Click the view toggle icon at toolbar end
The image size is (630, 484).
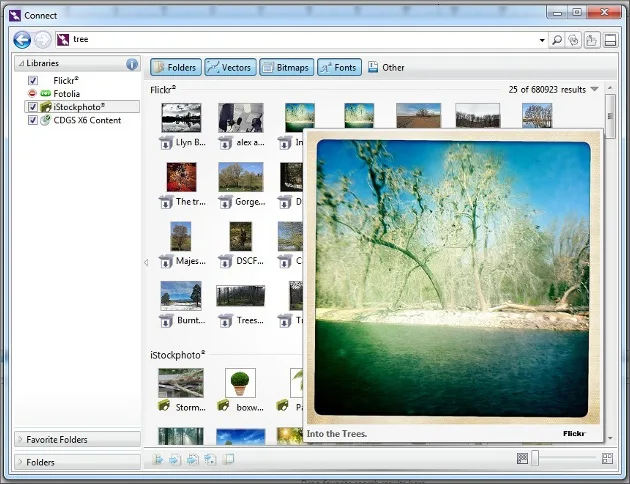pyautogui.click(x=610, y=40)
